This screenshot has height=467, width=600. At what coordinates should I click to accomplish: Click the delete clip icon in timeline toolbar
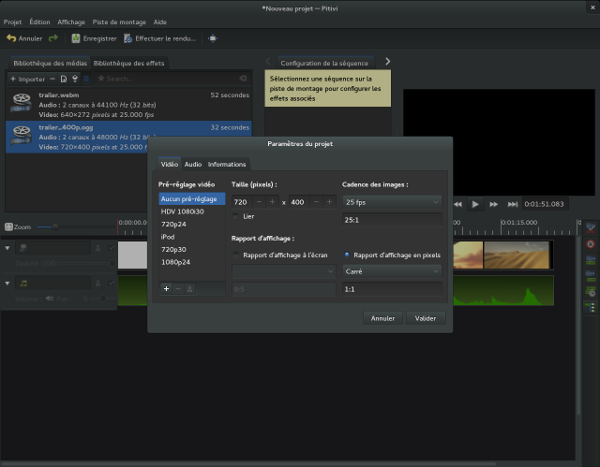tap(590, 244)
